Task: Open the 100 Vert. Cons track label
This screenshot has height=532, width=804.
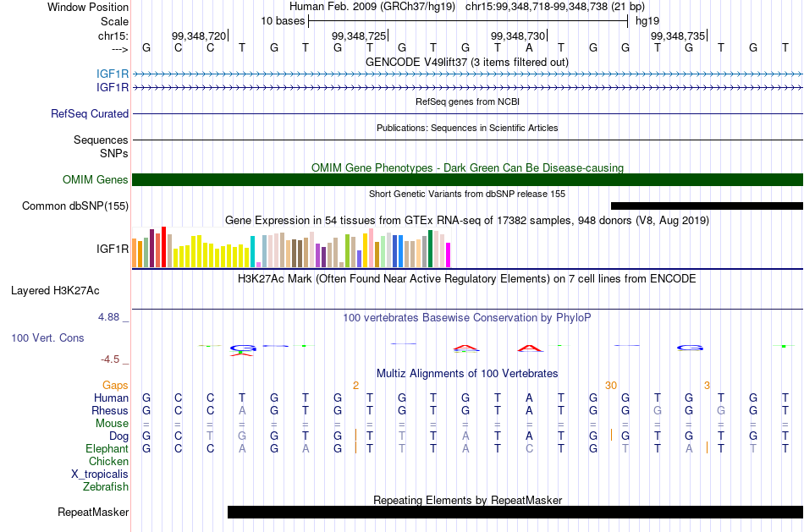Action: pyautogui.click(x=47, y=337)
